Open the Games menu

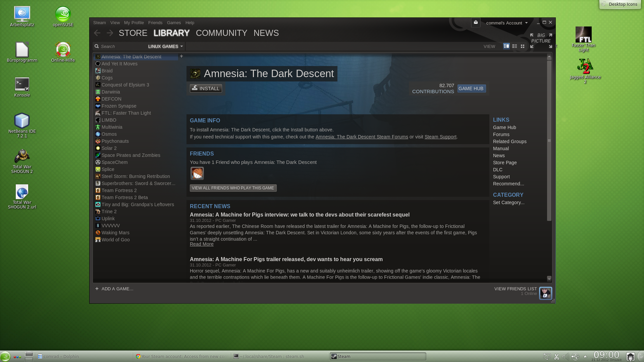click(x=174, y=22)
